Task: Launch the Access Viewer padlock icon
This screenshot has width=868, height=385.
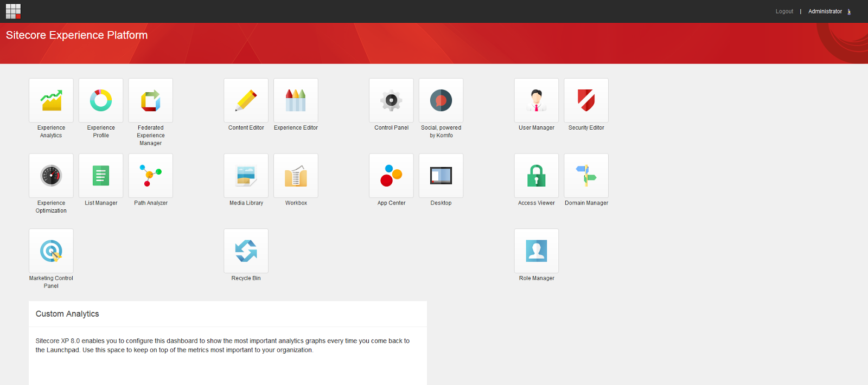Action: click(x=537, y=176)
